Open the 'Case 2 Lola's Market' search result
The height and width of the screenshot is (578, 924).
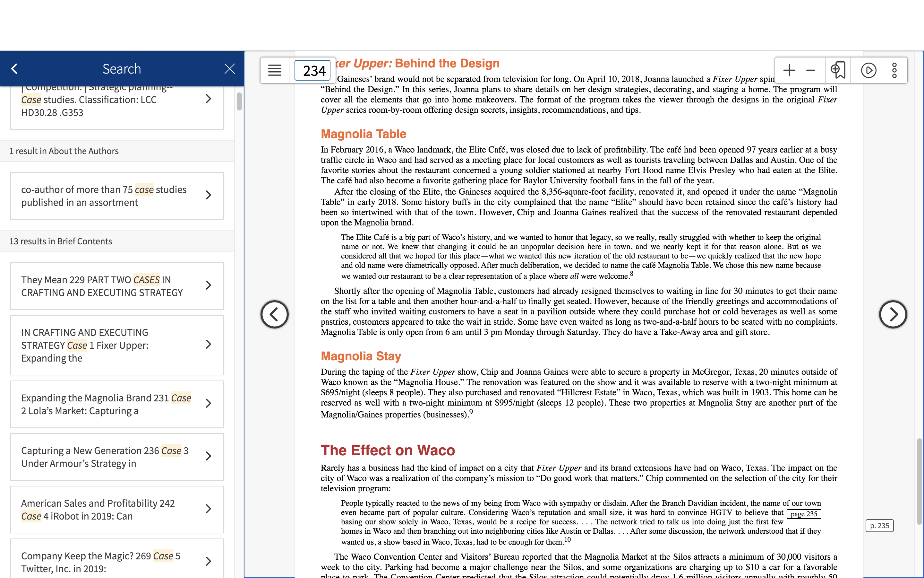click(x=117, y=404)
